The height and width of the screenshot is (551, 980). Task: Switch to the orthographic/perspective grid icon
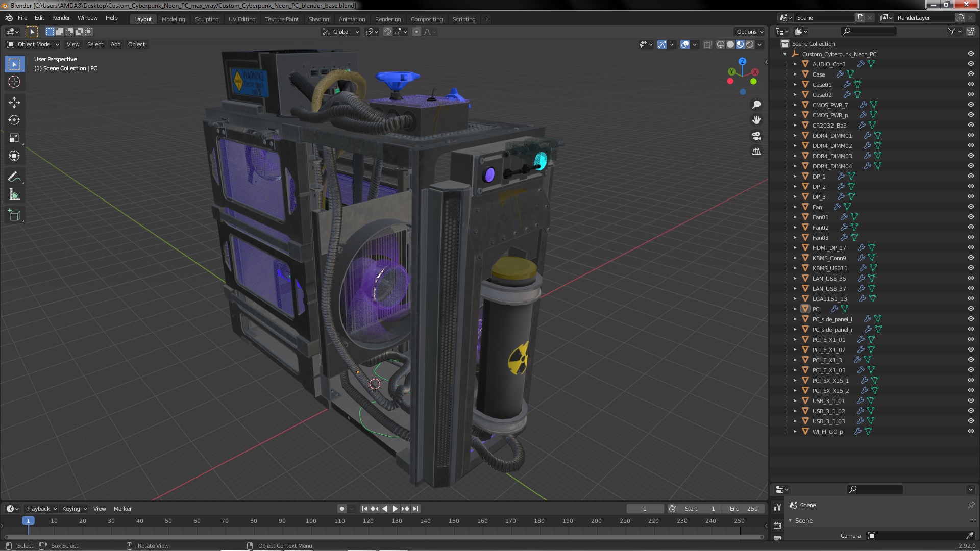(x=756, y=152)
